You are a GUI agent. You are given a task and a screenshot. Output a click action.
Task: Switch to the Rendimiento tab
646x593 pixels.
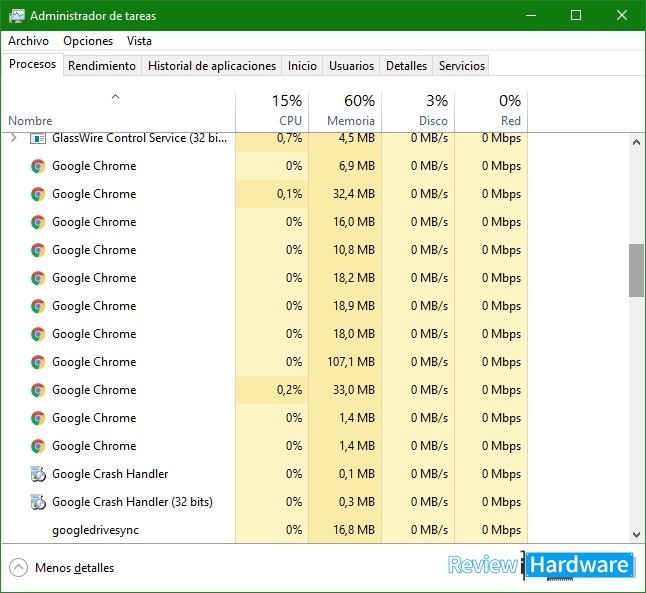[x=102, y=66]
